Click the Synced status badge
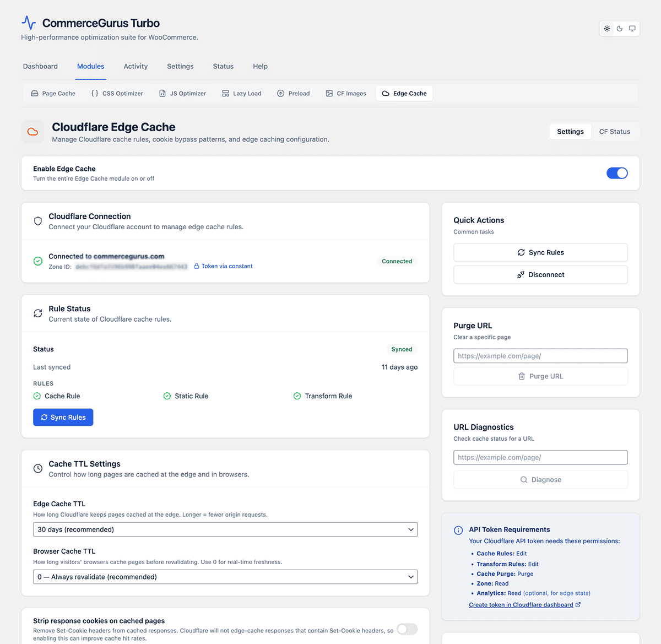 (402, 349)
